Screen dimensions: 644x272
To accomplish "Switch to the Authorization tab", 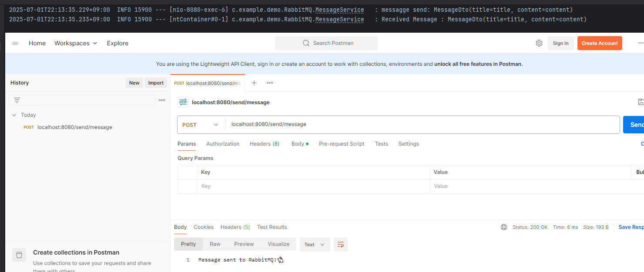I will point(223,144).
